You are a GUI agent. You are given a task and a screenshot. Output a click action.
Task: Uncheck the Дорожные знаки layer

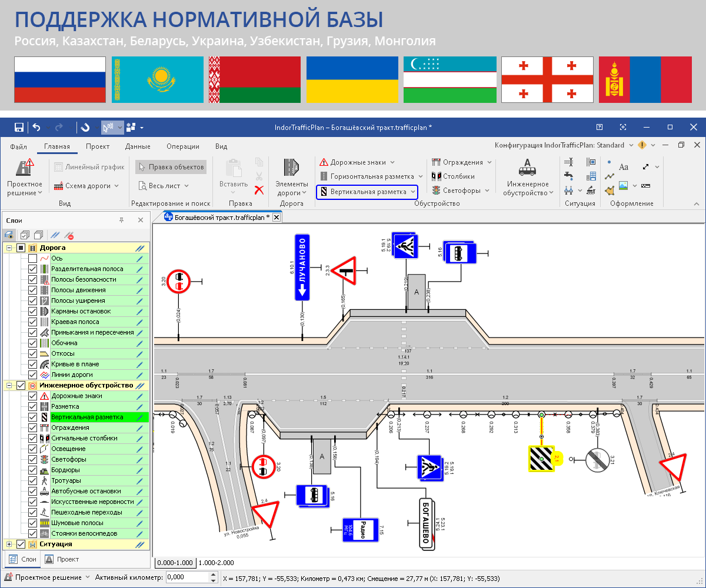[33, 396]
